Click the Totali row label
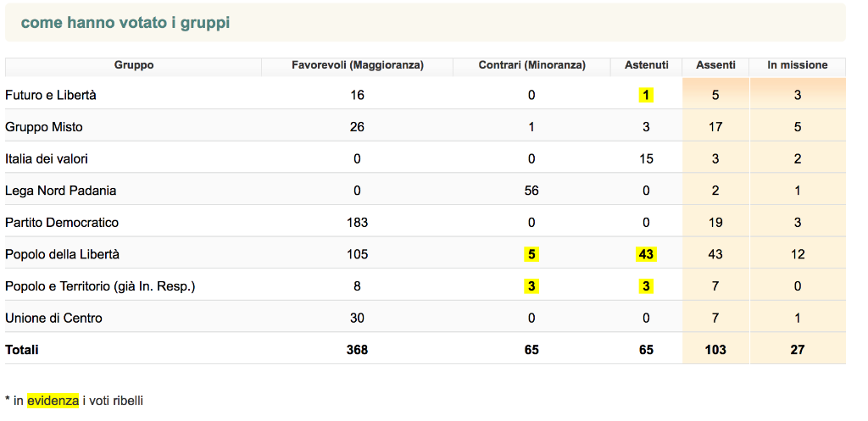Screen dimensions: 868x421 tap(22, 350)
